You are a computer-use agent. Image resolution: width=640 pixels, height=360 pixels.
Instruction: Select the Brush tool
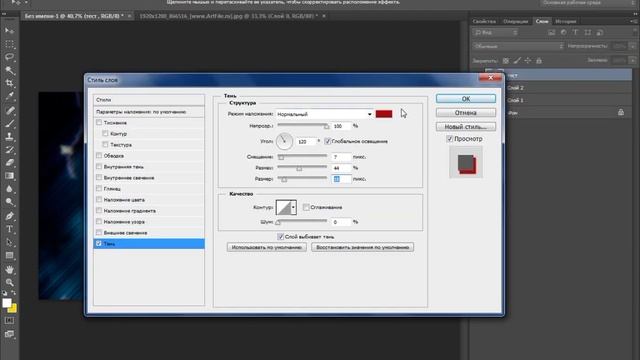(x=9, y=123)
